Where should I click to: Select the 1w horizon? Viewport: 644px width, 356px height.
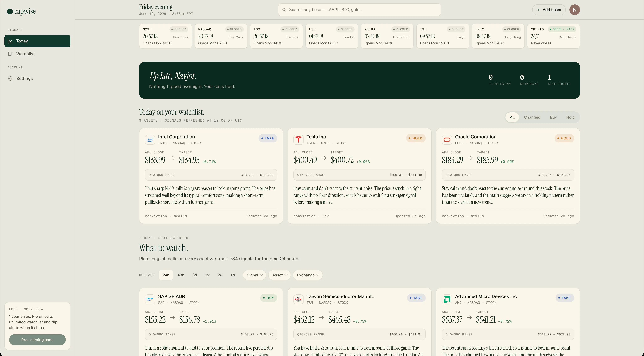pyautogui.click(x=207, y=275)
